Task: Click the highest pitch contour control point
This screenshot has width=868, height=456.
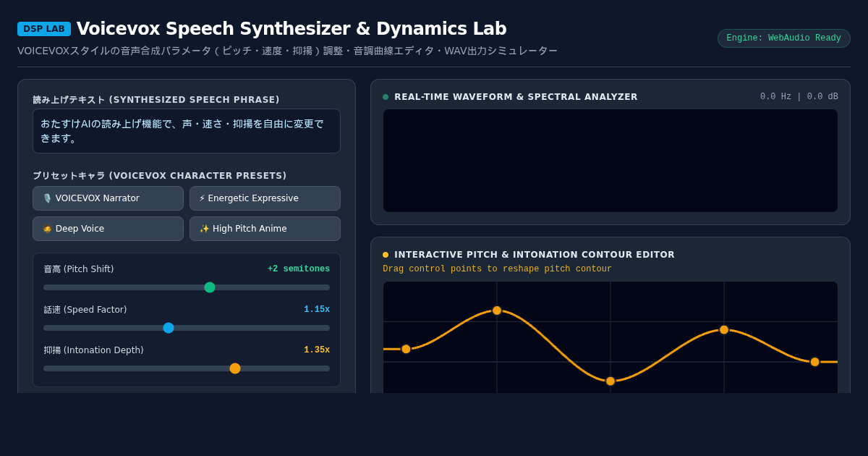Action: (497, 311)
